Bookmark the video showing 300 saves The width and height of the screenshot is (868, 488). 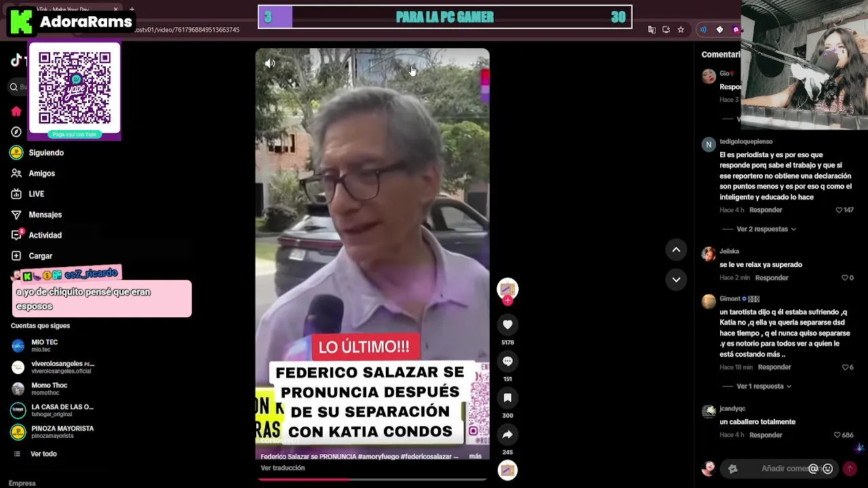coord(507,398)
